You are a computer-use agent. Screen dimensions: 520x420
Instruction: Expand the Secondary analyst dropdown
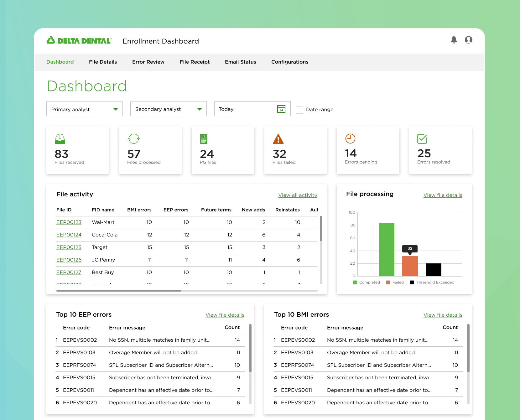pyautogui.click(x=169, y=109)
